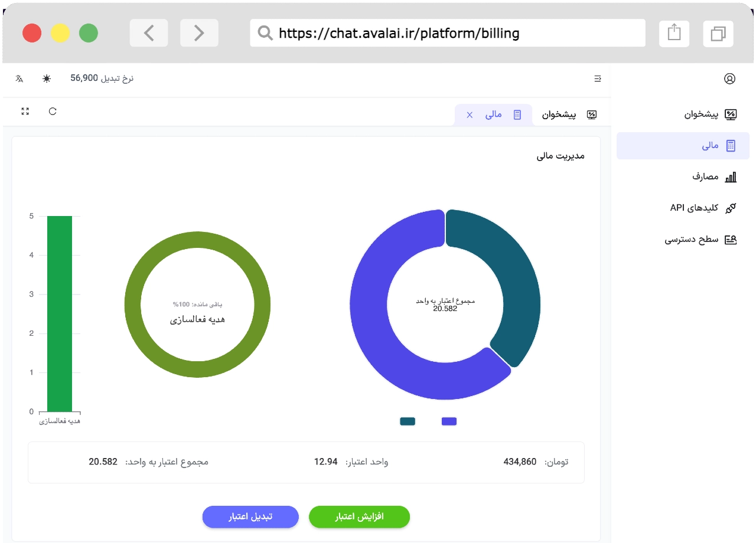The height and width of the screenshot is (543, 756).
Task: Click the تومان value 434,860
Action: pos(520,462)
